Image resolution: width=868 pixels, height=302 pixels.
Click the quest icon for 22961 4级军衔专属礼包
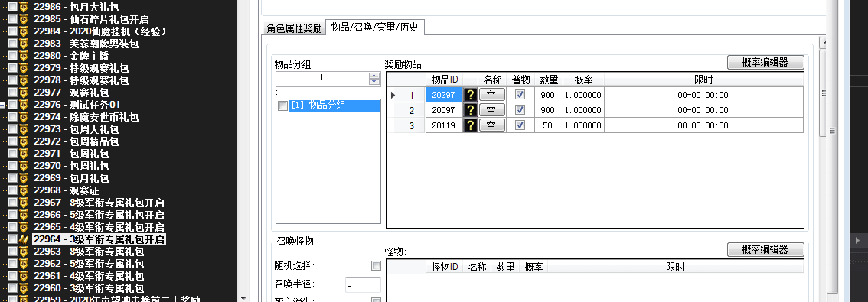click(23, 276)
